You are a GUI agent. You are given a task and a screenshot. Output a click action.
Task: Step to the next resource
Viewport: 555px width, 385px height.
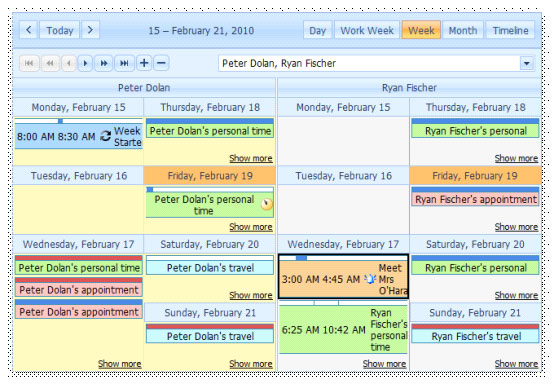(x=85, y=63)
